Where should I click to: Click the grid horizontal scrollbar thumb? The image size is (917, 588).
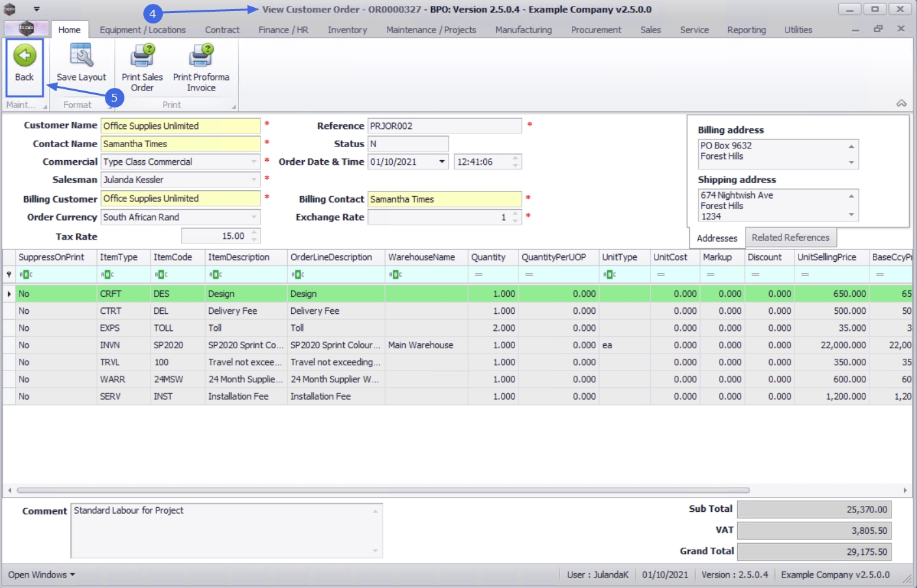(384, 490)
